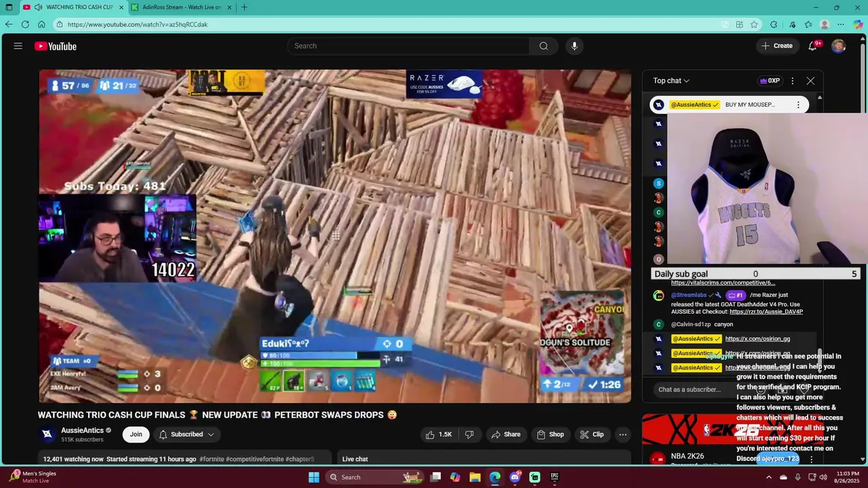Screen dimensions: 868x488
Task: Open the YouTube account avatar menu
Action: [839, 46]
